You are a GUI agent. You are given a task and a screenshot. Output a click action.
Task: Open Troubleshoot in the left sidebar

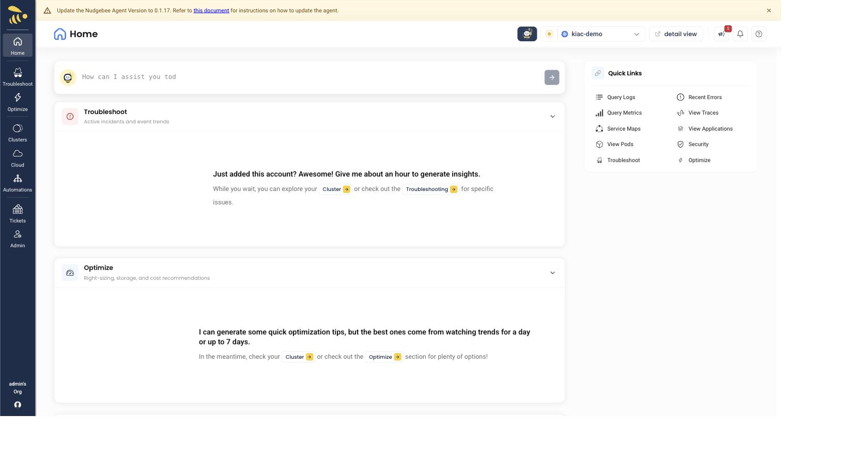coord(18,76)
